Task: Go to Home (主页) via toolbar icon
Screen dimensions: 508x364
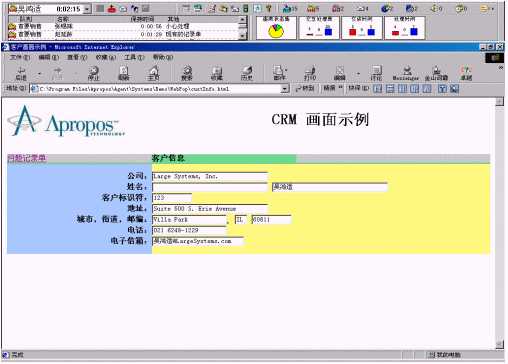Action: [153, 73]
